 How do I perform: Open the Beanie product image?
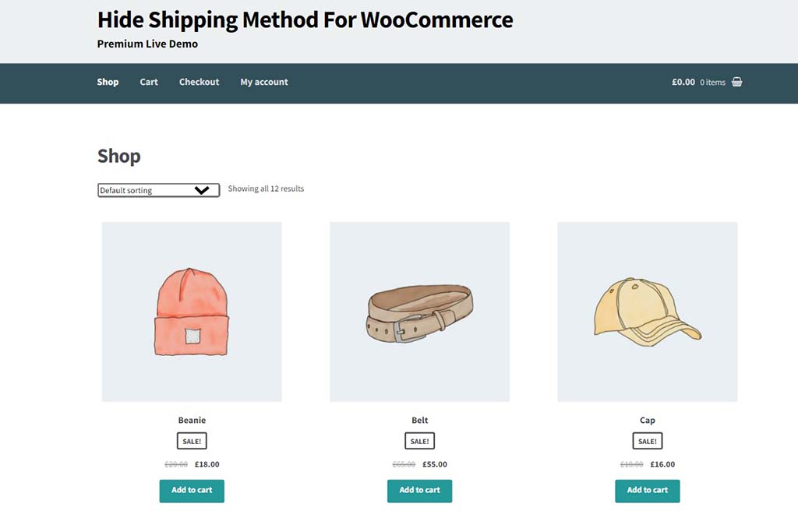192,312
